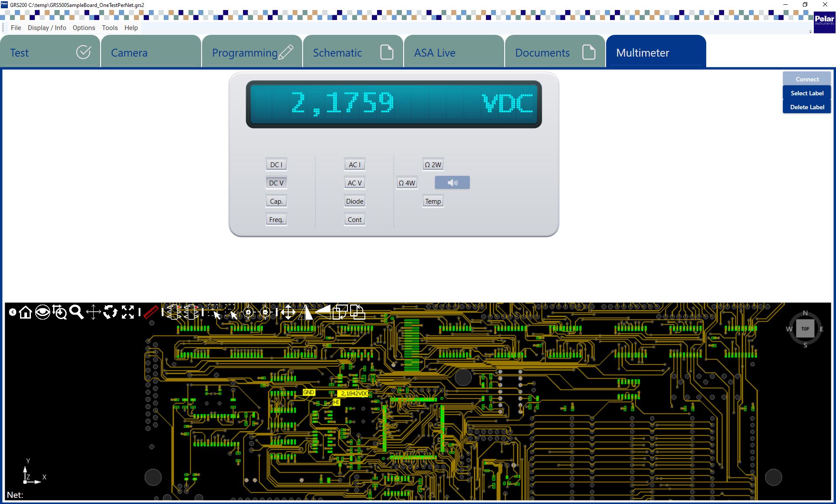Click the 2,1842VDC yellow label on board
836x504 pixels.
pyautogui.click(x=353, y=393)
